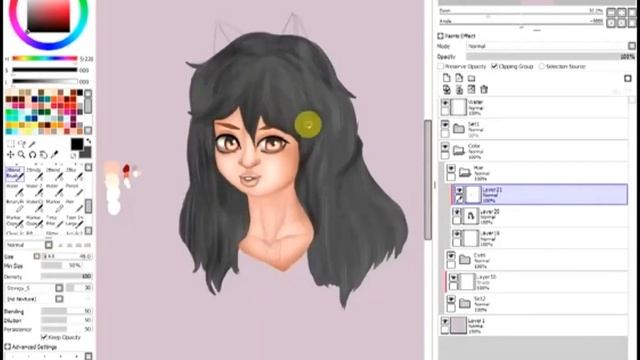The image size is (640, 360).
Task: Toggle Keep Opacity checkbox
Action: (44, 337)
